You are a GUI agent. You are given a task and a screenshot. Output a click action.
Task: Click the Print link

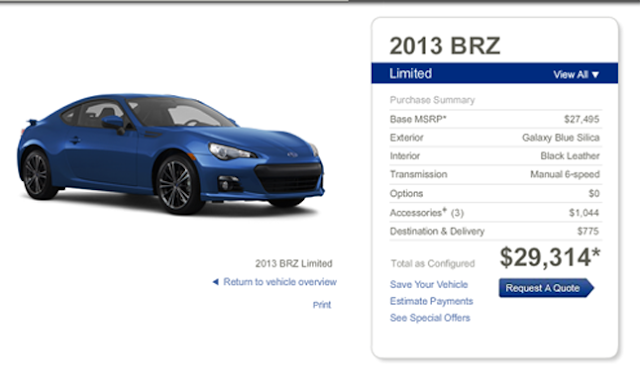pos(322,305)
